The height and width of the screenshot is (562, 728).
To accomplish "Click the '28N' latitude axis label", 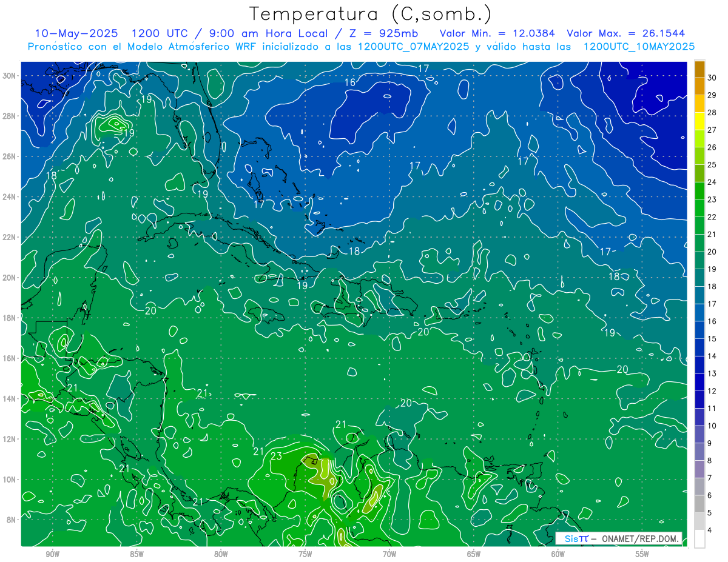I will click(9, 116).
